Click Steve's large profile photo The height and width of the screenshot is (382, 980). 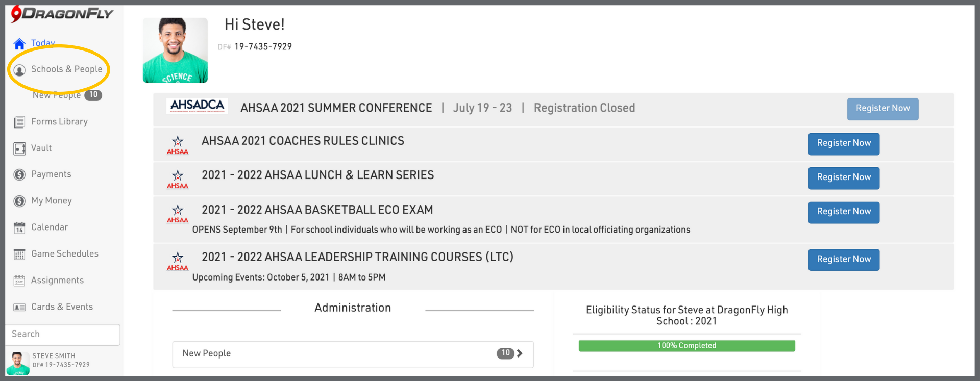click(x=175, y=50)
